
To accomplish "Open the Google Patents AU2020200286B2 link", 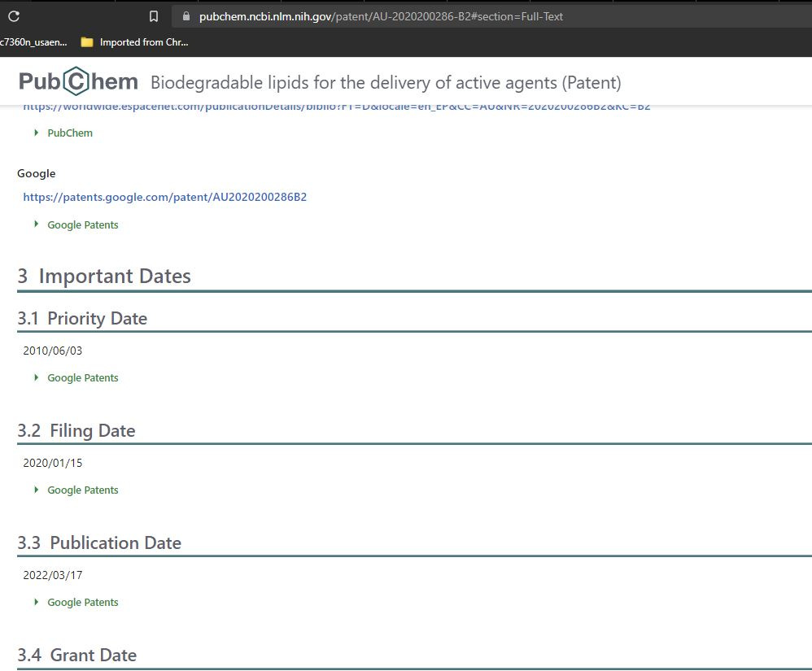I will click(164, 198).
